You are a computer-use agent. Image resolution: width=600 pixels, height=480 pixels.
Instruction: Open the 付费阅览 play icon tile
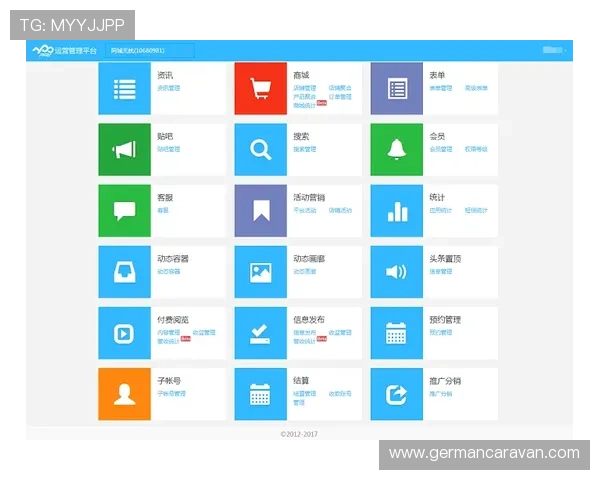[x=124, y=333]
